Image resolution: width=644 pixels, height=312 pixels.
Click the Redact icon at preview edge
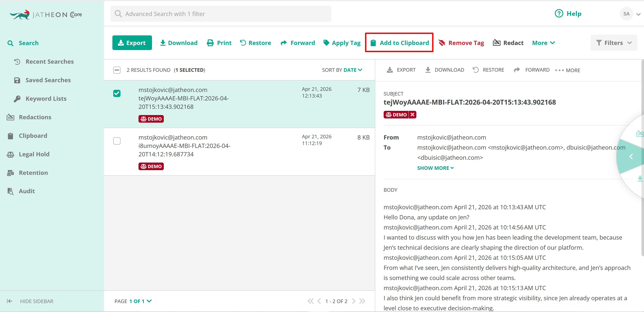point(640,134)
